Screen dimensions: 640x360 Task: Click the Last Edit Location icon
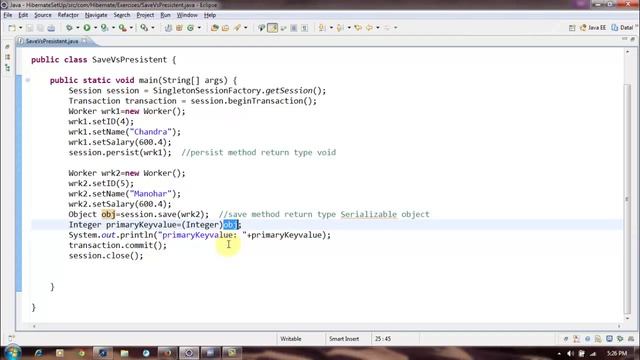[x=358, y=28]
